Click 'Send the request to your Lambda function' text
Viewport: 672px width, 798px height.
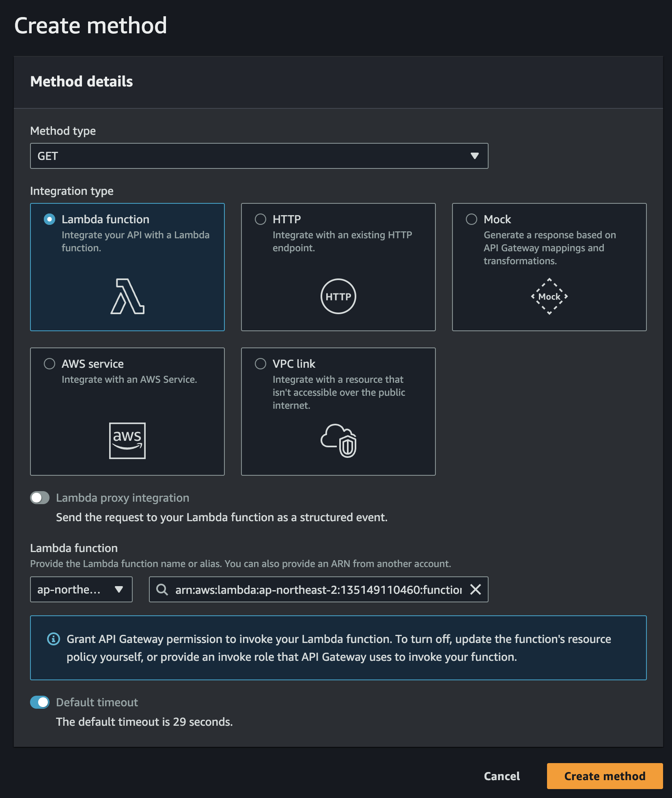pos(165,517)
